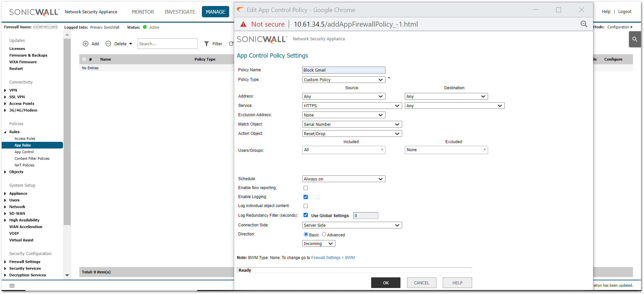Tick the select-all checkbox in table header
The width and height of the screenshot is (644, 294).
(x=84, y=59)
